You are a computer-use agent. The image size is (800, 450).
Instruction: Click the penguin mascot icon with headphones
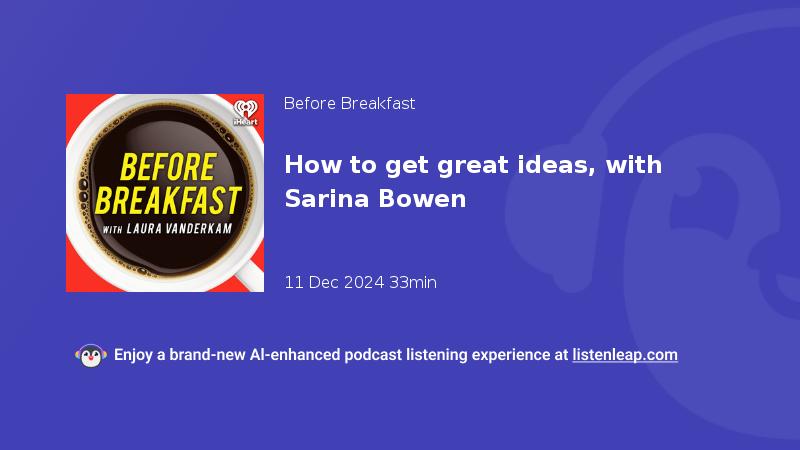(91, 356)
